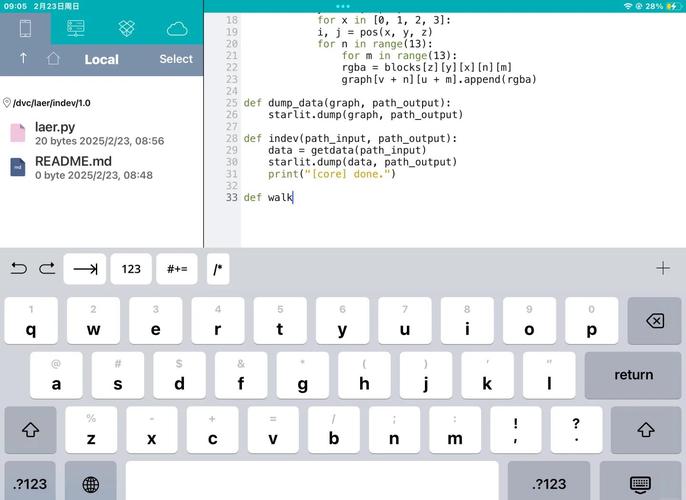Open the Dropbox storage tab
The height and width of the screenshot is (500, 686).
tap(127, 28)
